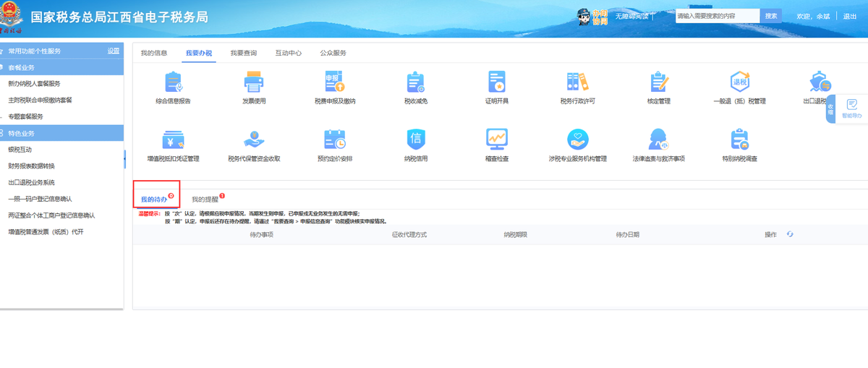Open the 稽查检查 monitor icon
Screen dimensions: 868x368
pyautogui.click(x=497, y=139)
